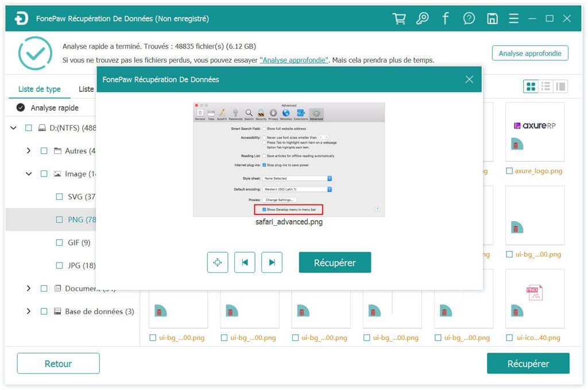Click the Analyse rapide label

[55, 108]
